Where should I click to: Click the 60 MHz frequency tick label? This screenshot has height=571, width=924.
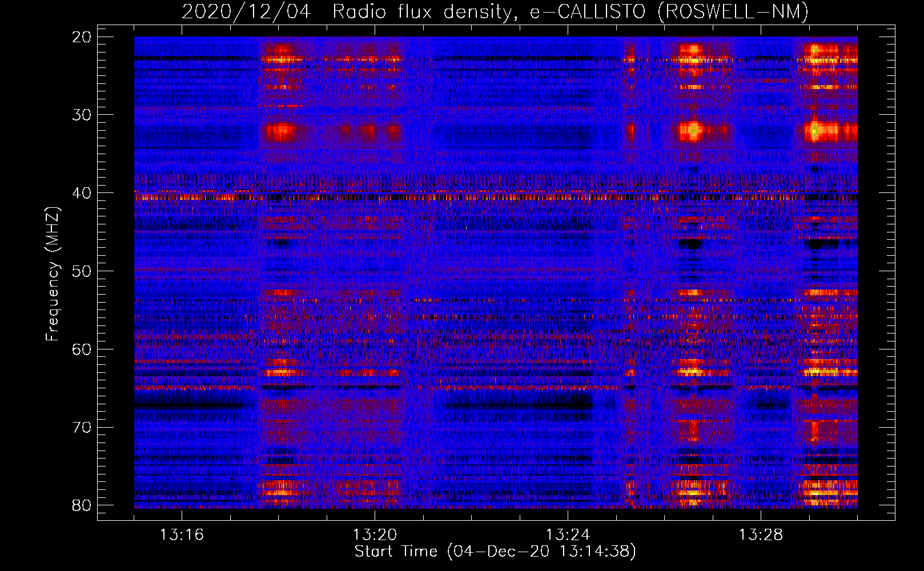82,349
